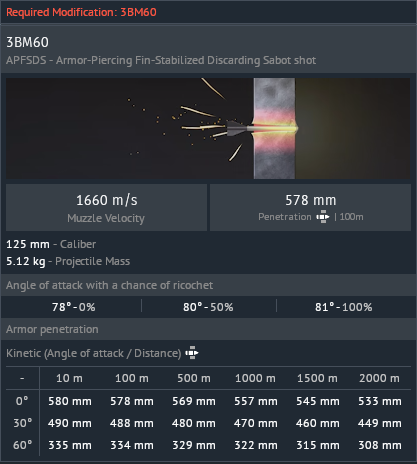Select the Required Modification: 3BM60 text
This screenshot has width=417, height=464.
click(x=81, y=12)
